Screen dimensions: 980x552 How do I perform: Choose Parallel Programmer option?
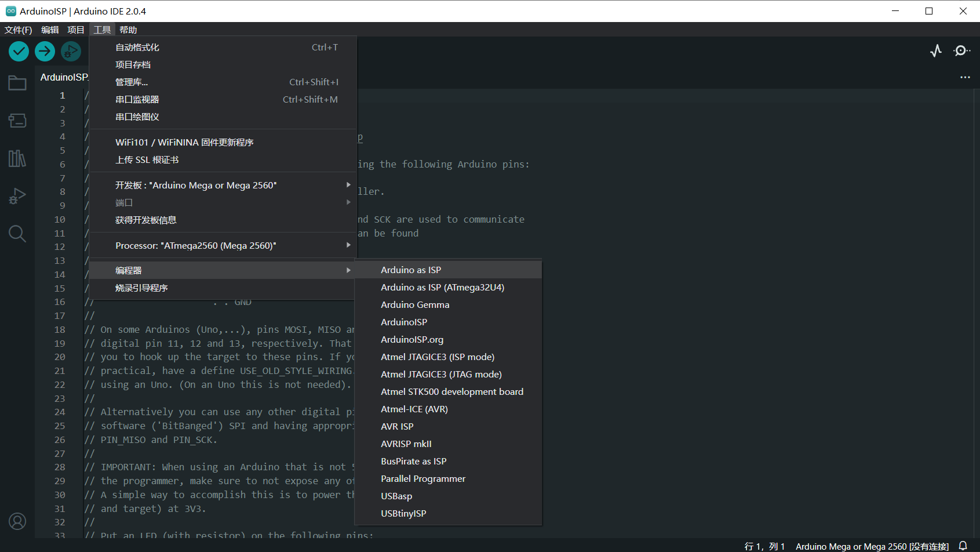(448, 479)
